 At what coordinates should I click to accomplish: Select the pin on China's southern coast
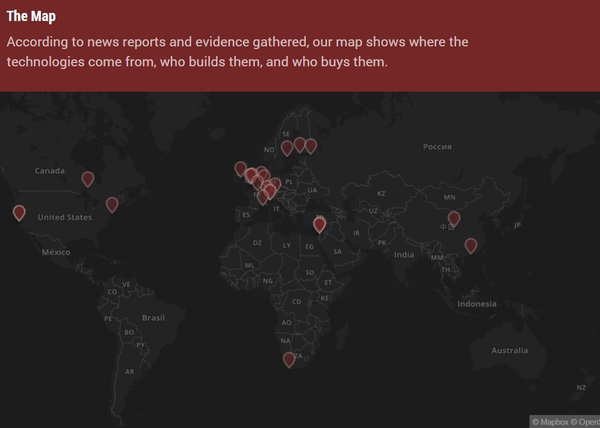tap(471, 246)
